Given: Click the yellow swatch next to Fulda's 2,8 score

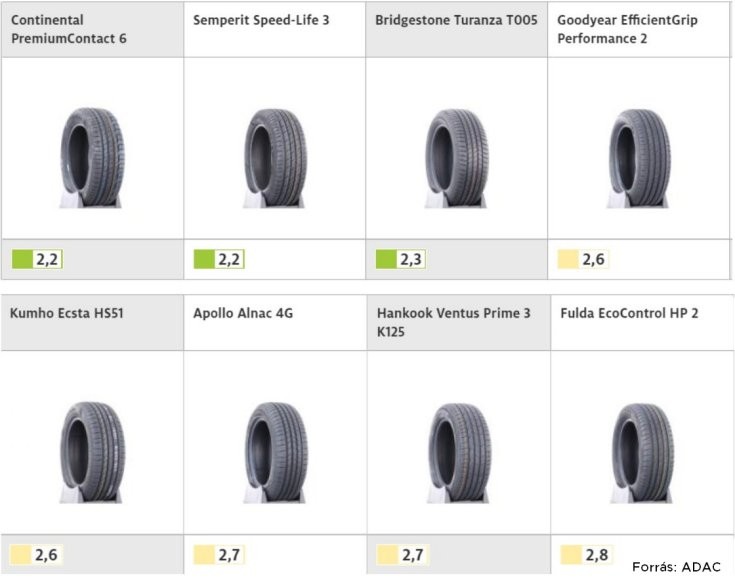Looking at the screenshot, I should click(571, 555).
